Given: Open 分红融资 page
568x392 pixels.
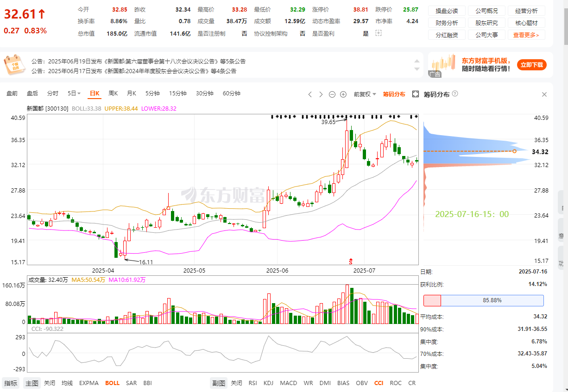Looking at the screenshot, I should click(x=447, y=35).
